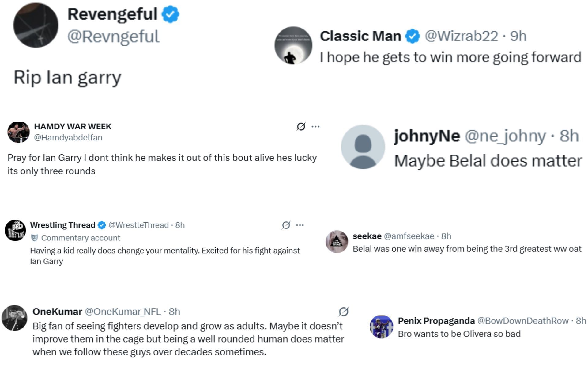Click Wrestling Thread's verified badge
Screen dimensions: 588x368
click(102, 225)
